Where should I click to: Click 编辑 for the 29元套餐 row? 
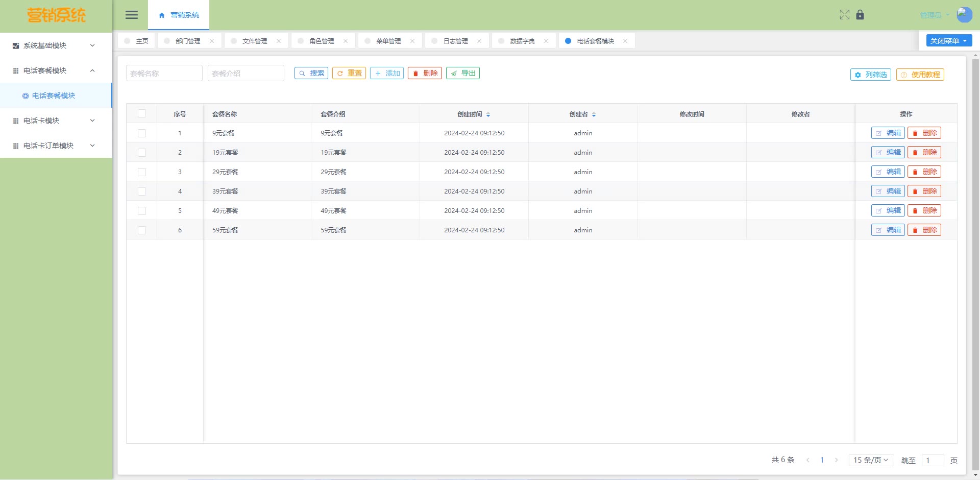(888, 172)
